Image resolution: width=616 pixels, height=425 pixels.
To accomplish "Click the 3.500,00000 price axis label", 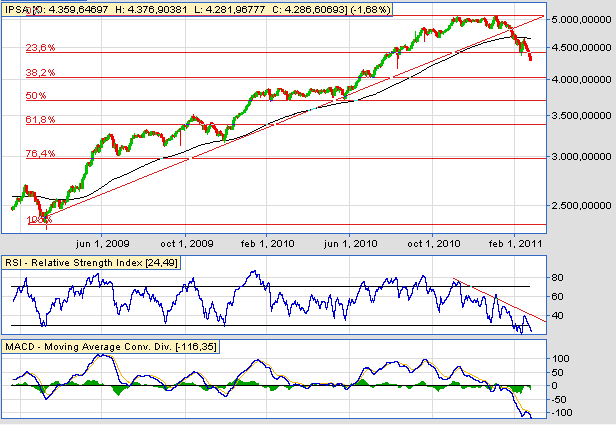I will (581, 115).
